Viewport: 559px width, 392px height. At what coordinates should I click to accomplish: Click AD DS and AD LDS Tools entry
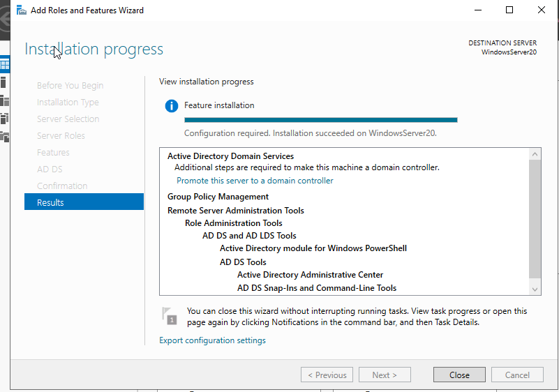249,236
